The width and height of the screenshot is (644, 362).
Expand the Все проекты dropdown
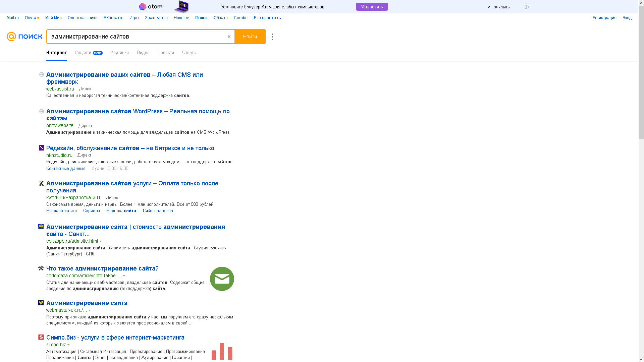click(268, 18)
